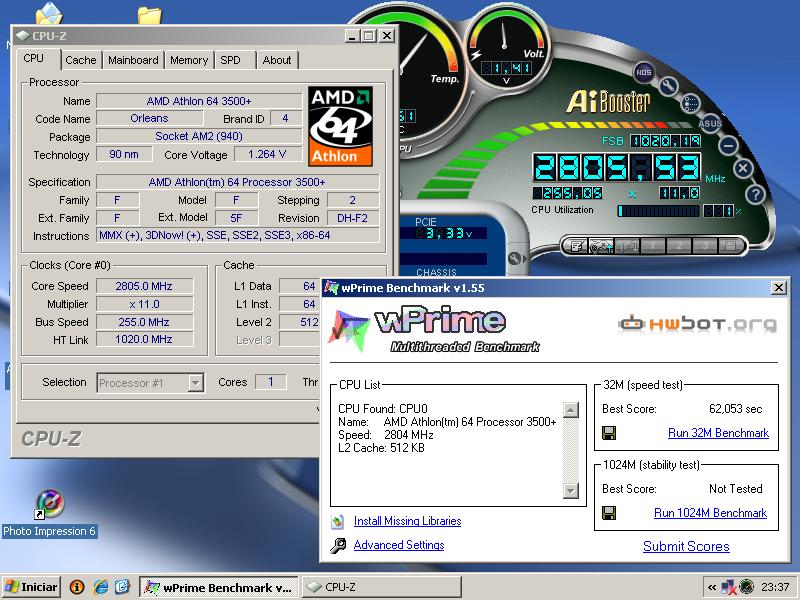Click CPU List scrollbar down arrow

coord(570,491)
